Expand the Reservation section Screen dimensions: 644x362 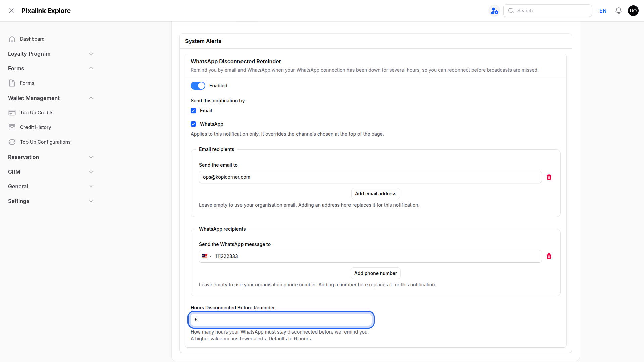pyautogui.click(x=50, y=157)
